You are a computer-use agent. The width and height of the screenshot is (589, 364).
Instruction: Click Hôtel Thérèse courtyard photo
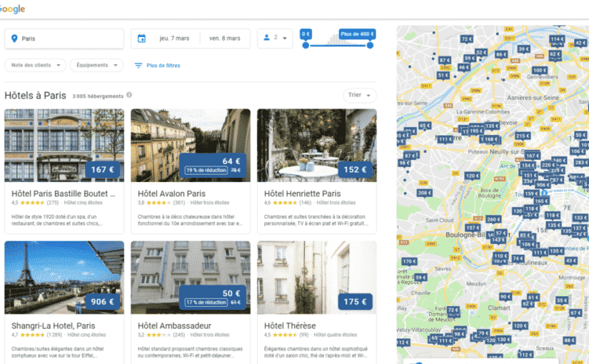(317, 278)
